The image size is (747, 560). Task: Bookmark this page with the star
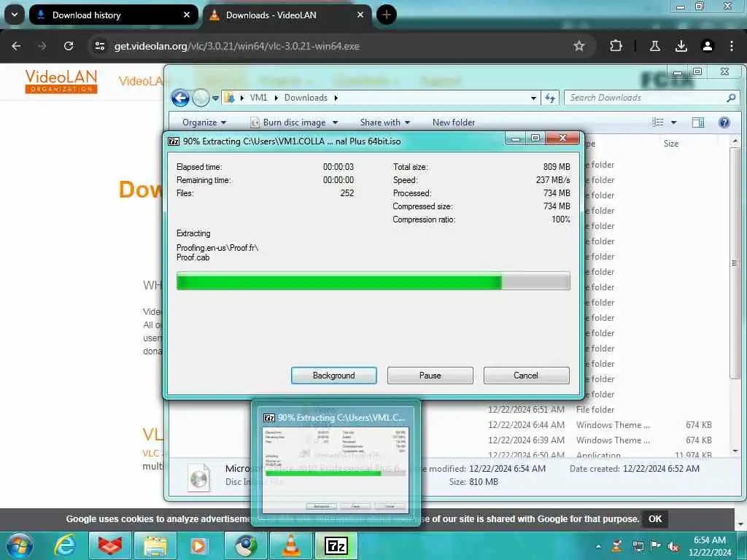click(x=578, y=46)
